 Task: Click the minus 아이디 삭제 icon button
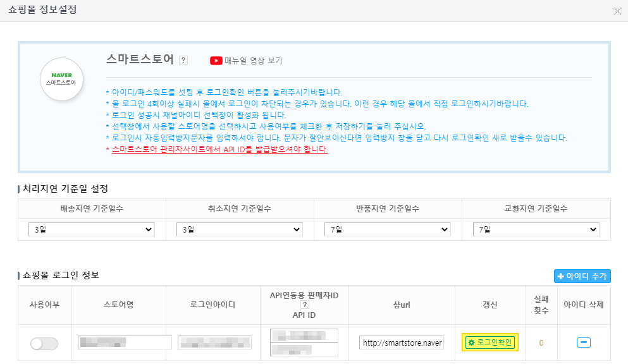584,343
